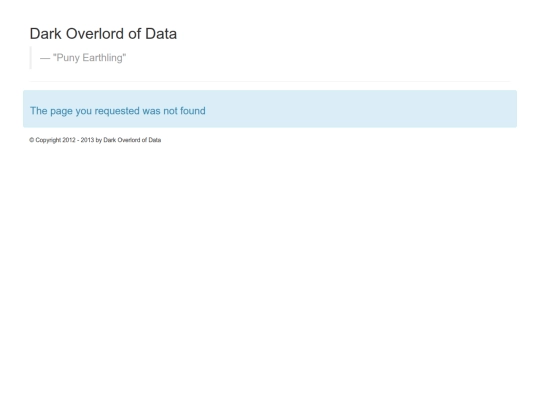Select the "Puny Earthling" tagline text
Viewport: 540px width, 405px height.
pos(83,58)
